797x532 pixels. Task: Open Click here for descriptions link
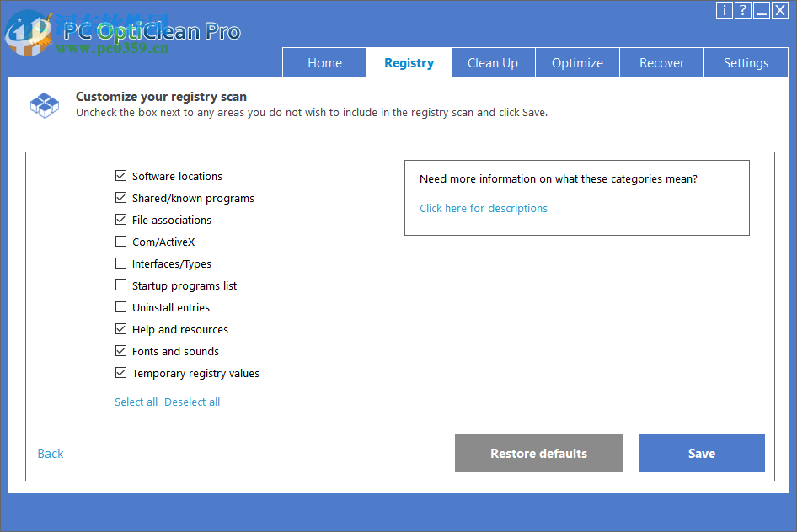tap(484, 208)
